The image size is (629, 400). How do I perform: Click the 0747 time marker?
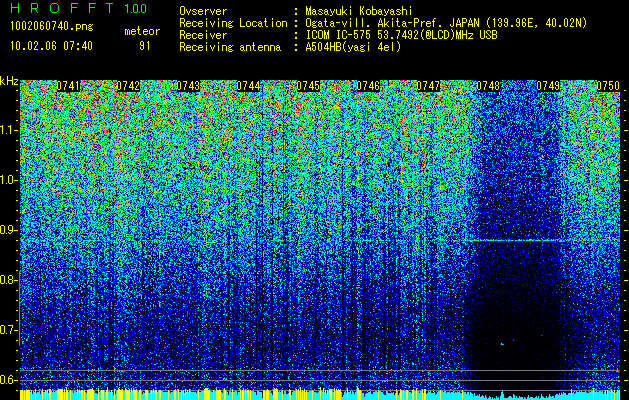(428, 86)
